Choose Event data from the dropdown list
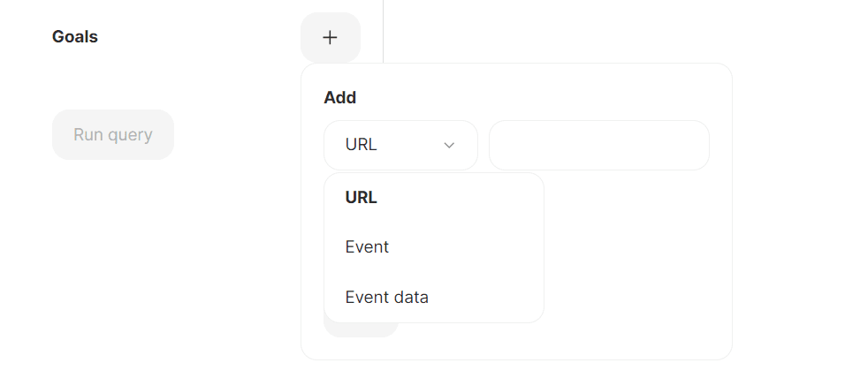 point(386,298)
